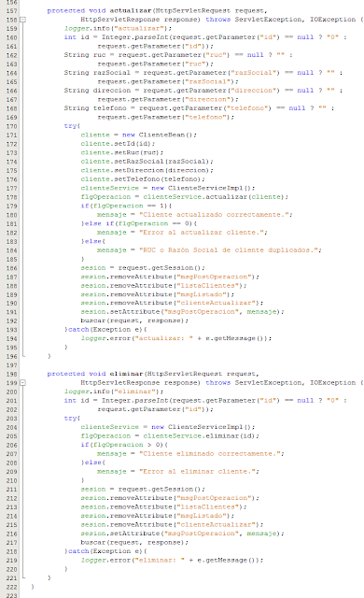Click 'cliente.setTelefono(telefono);' statement
The width and height of the screenshot is (364, 598).
[x=143, y=178]
